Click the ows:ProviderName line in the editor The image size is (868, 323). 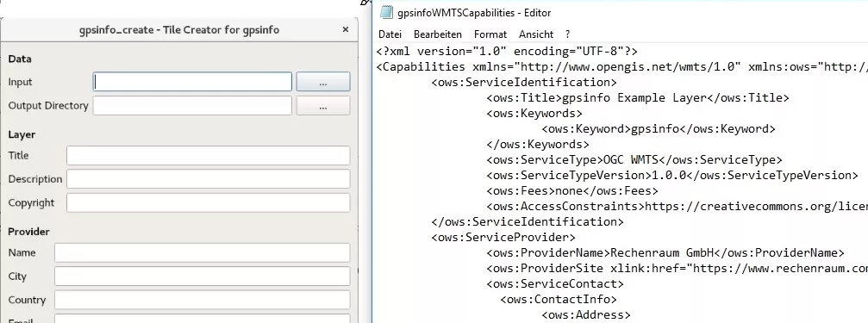[x=665, y=252]
